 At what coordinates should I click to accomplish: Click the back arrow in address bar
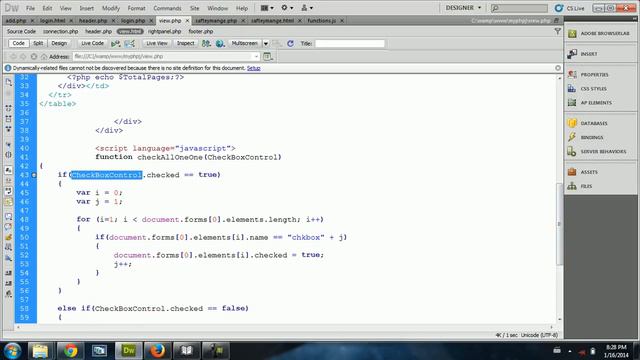pos(13,57)
